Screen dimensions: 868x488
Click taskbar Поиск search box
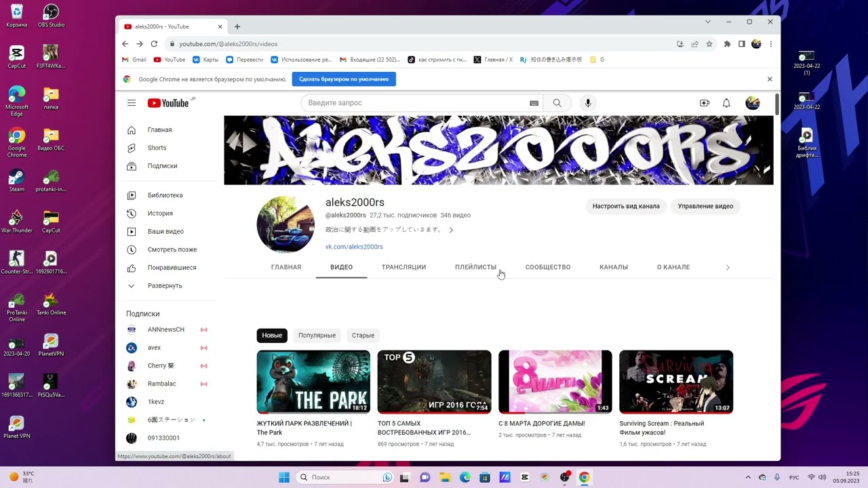(346, 477)
